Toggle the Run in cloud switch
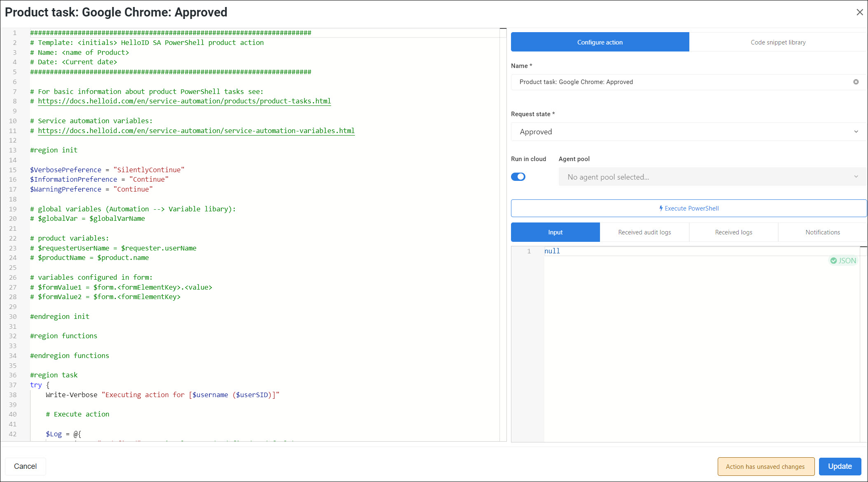868x482 pixels. tap(518, 177)
